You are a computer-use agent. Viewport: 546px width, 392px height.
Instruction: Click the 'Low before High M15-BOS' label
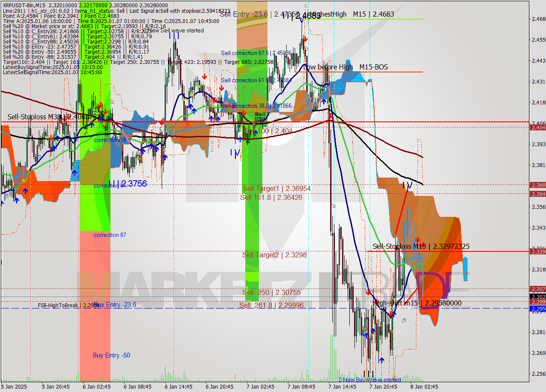click(346, 67)
